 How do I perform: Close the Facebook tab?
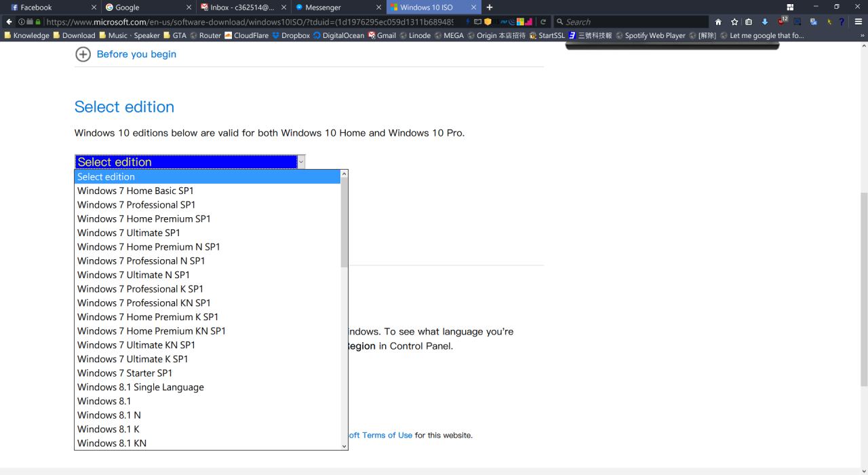click(94, 7)
